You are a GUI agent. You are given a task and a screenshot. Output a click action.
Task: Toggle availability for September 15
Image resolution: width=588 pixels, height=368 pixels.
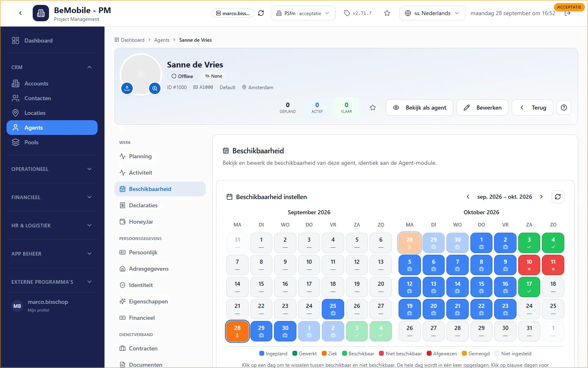[261, 287]
